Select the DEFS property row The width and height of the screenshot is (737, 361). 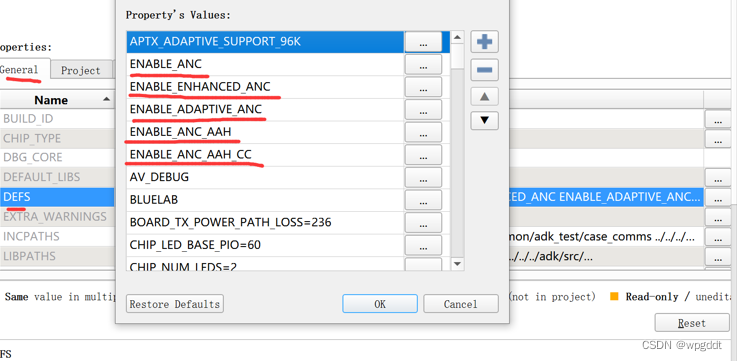point(57,197)
